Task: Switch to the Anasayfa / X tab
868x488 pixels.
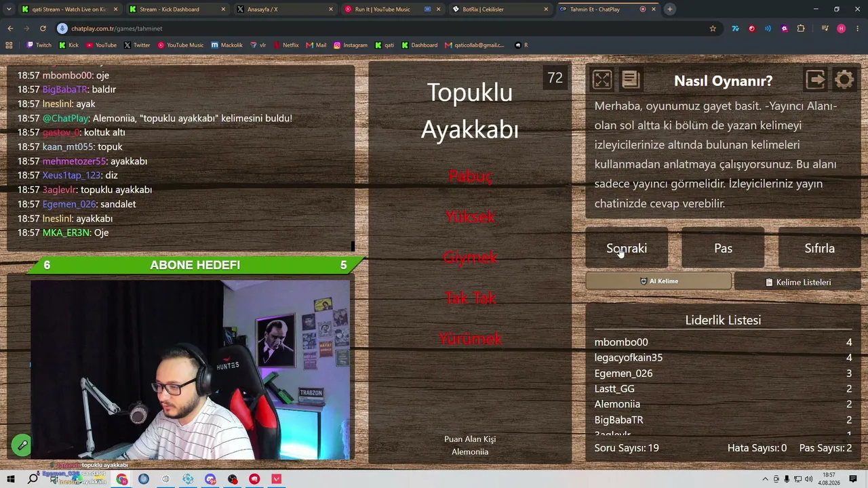Action: (x=285, y=9)
